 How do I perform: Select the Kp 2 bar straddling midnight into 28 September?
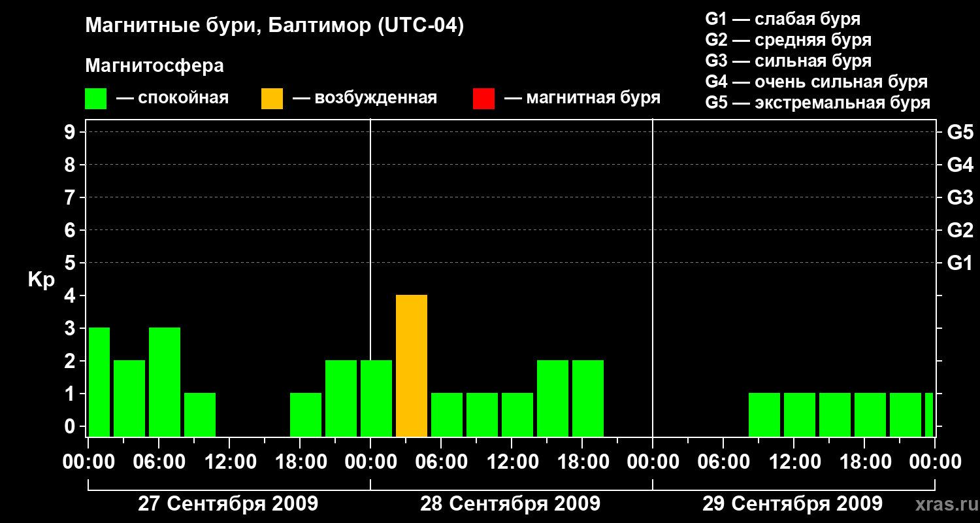point(376,398)
